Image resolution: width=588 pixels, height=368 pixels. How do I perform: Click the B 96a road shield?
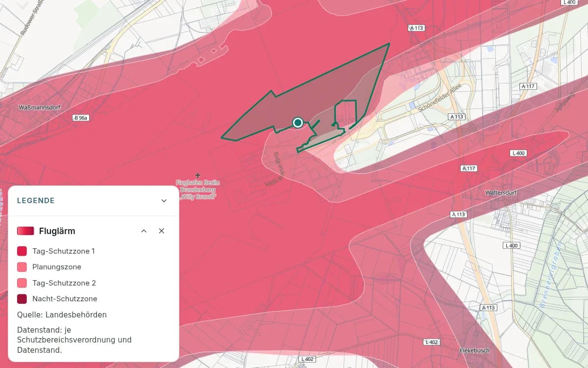(81, 118)
